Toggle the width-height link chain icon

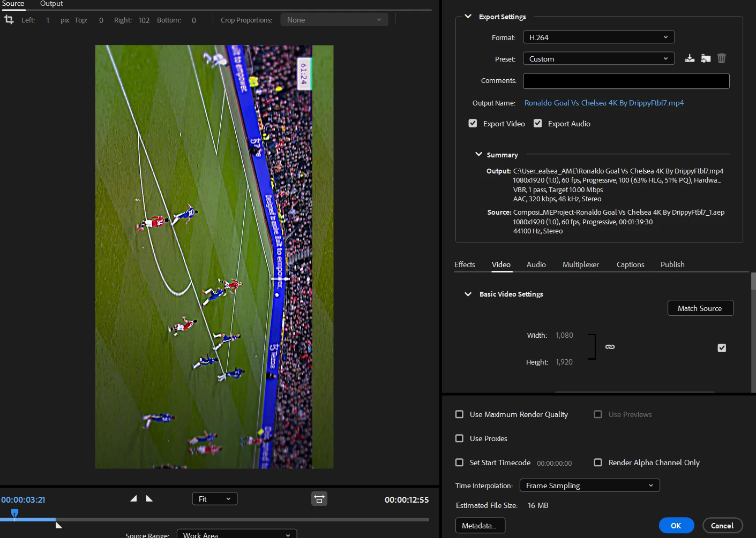(x=610, y=347)
